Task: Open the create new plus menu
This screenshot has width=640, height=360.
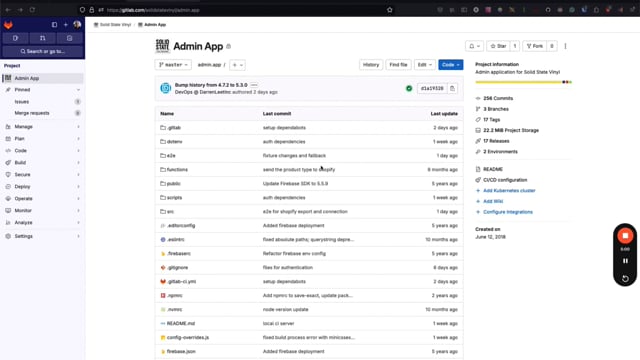Action: tap(65, 25)
